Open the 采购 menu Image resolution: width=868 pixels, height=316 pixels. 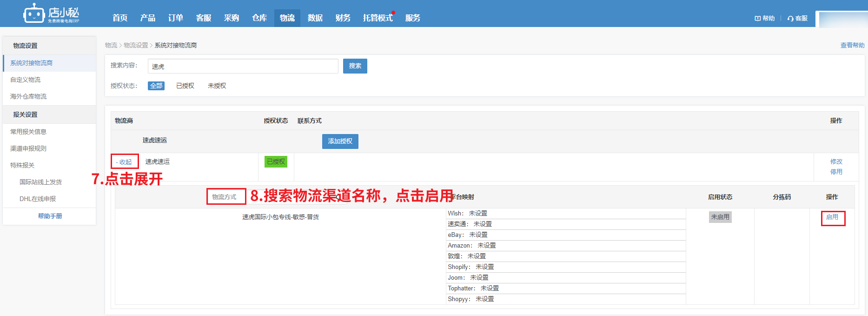click(x=232, y=18)
